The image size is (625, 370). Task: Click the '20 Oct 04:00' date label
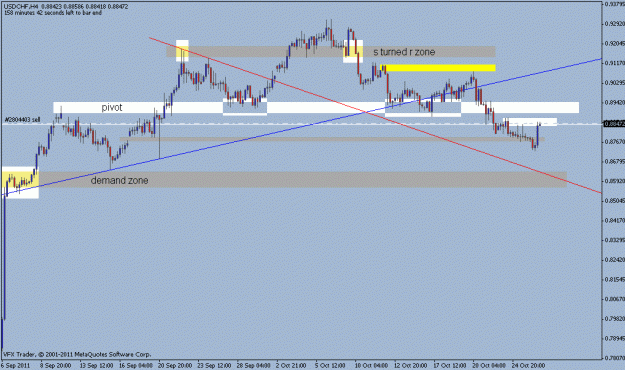coord(489,365)
